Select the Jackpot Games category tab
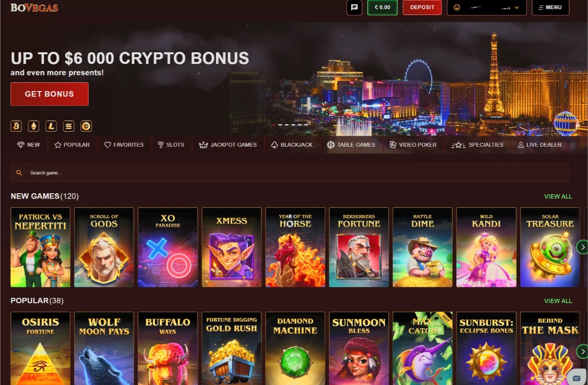Viewport: 588px width, 385px height. (x=228, y=145)
